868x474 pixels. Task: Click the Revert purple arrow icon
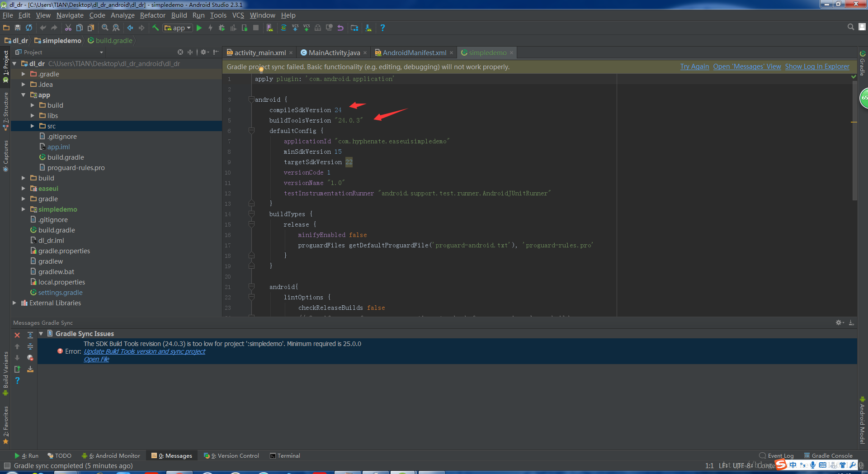(340, 28)
